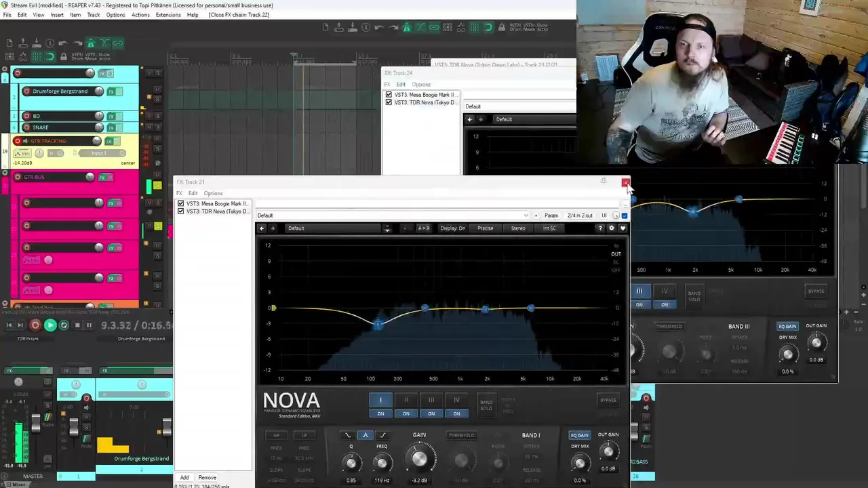Viewport: 868px width, 488px height.
Task: Select the high shelf filter shape in Nova
Action: pyautogui.click(x=383, y=435)
